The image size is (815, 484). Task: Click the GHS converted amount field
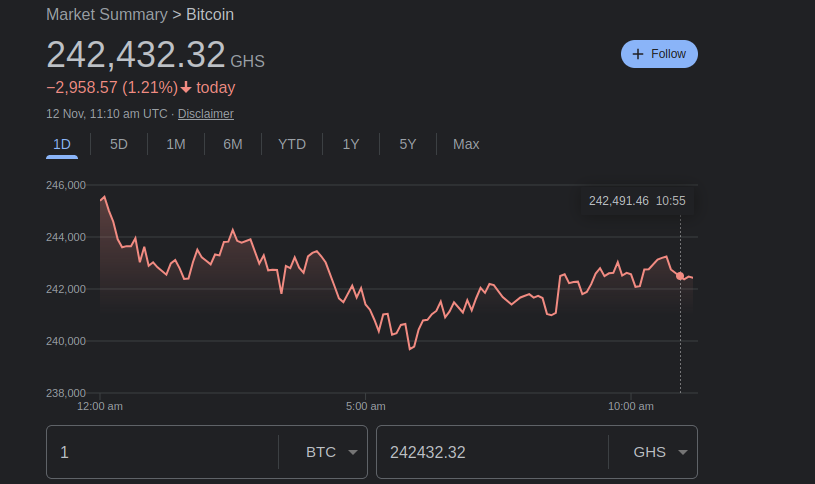coord(490,452)
